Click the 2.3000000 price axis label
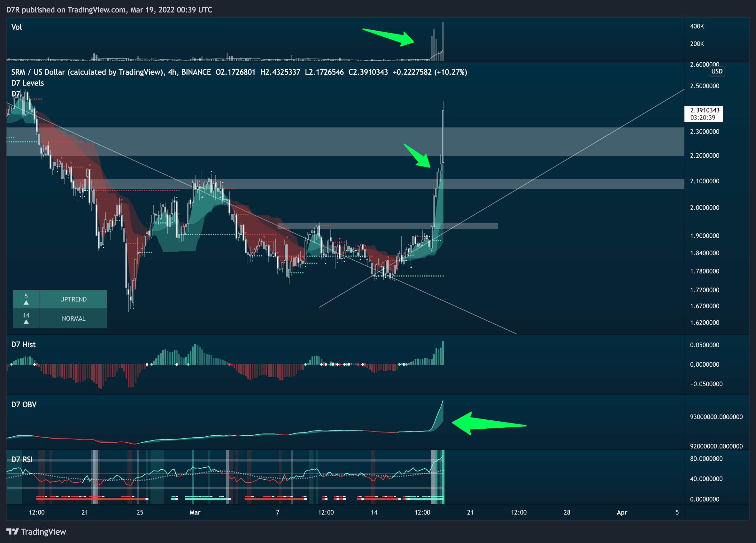The height and width of the screenshot is (543, 756). pyautogui.click(x=704, y=132)
